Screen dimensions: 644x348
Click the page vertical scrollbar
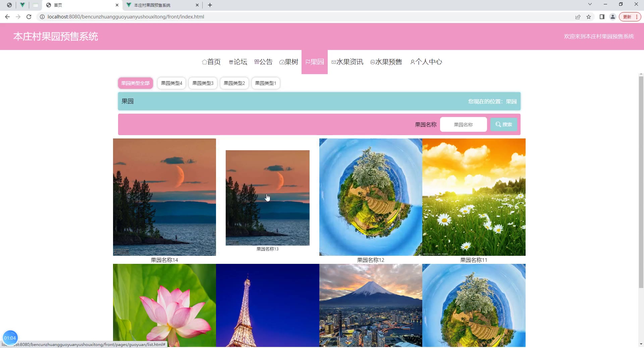click(641, 182)
